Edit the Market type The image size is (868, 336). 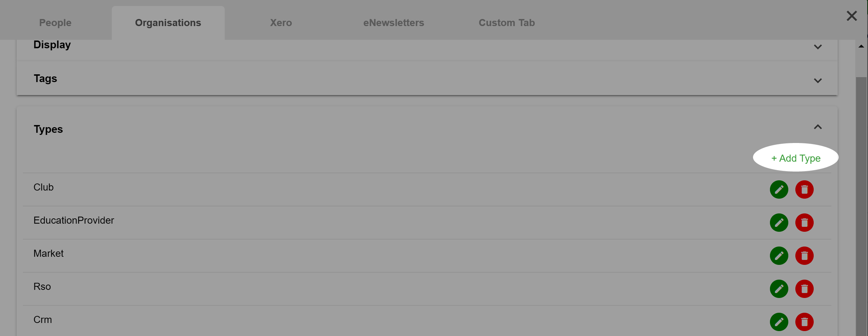779,256
